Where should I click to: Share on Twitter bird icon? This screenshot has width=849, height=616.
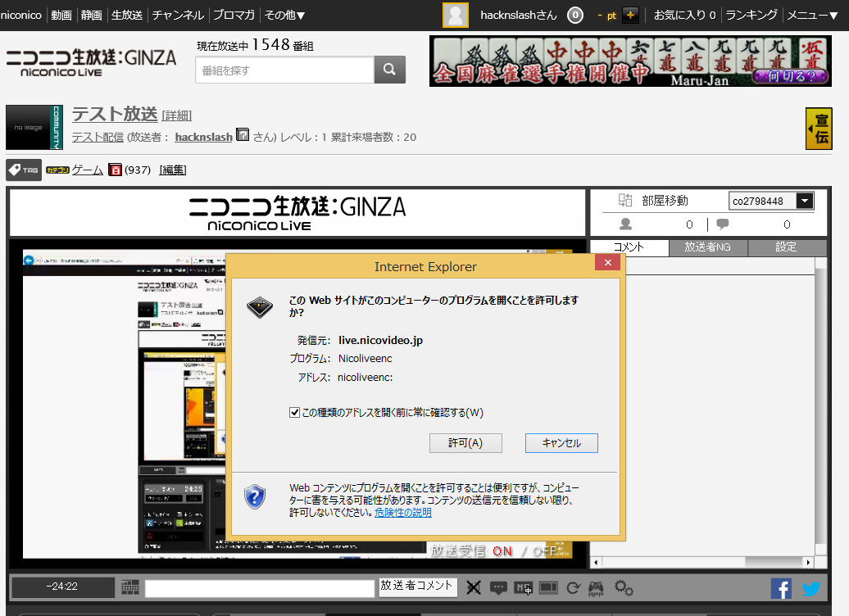811,588
